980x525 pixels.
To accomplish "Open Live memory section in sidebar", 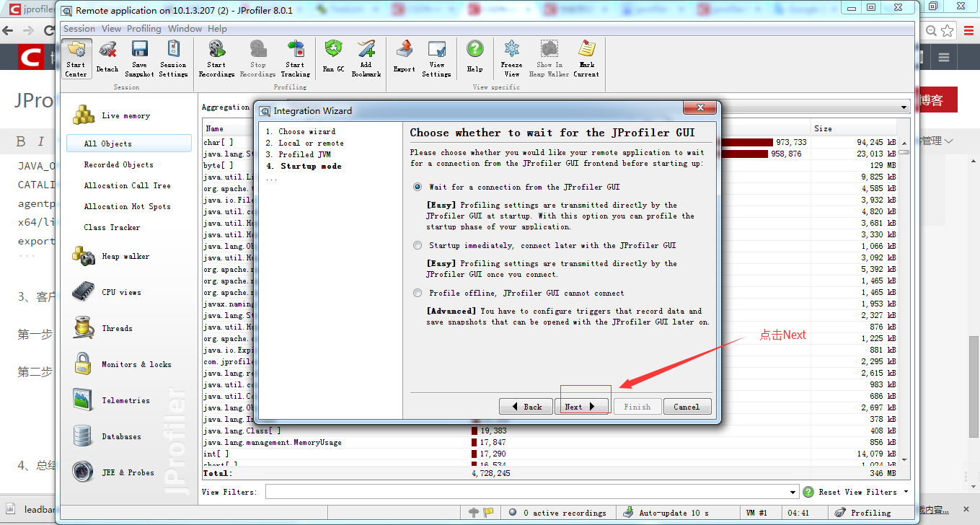I will click(112, 115).
